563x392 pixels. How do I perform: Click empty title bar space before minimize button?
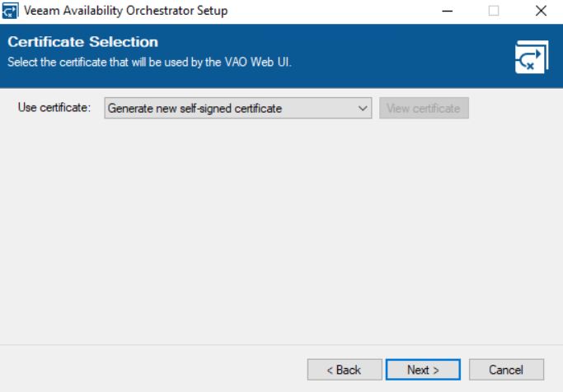(x=331, y=11)
